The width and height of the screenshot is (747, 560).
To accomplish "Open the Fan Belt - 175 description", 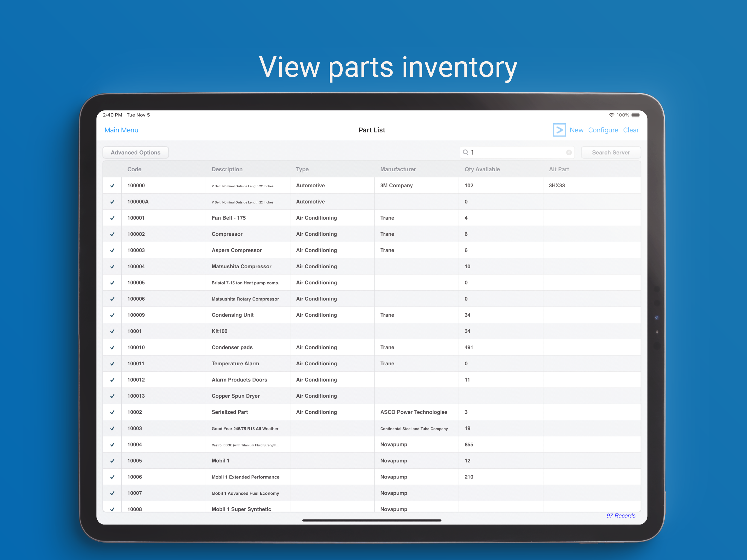I will (x=229, y=218).
